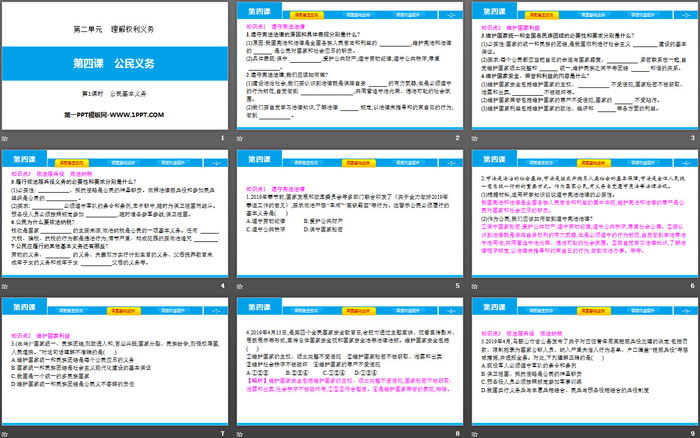
Task: Click slide number label 8
Action: [x=458, y=433]
